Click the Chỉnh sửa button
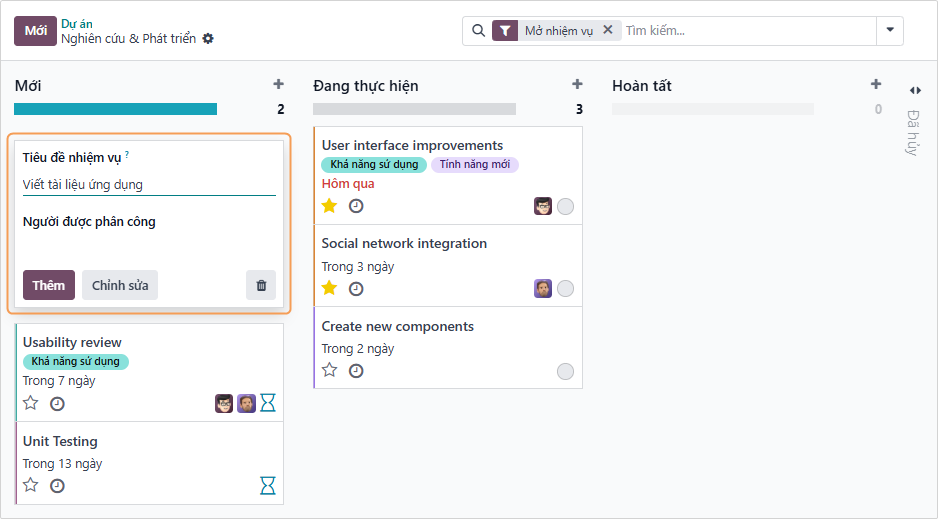 120,285
